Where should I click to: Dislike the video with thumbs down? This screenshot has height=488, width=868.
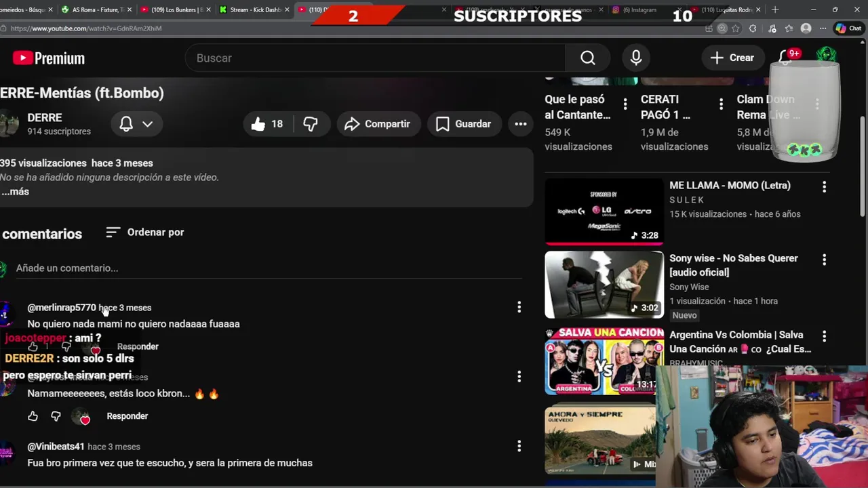point(311,124)
